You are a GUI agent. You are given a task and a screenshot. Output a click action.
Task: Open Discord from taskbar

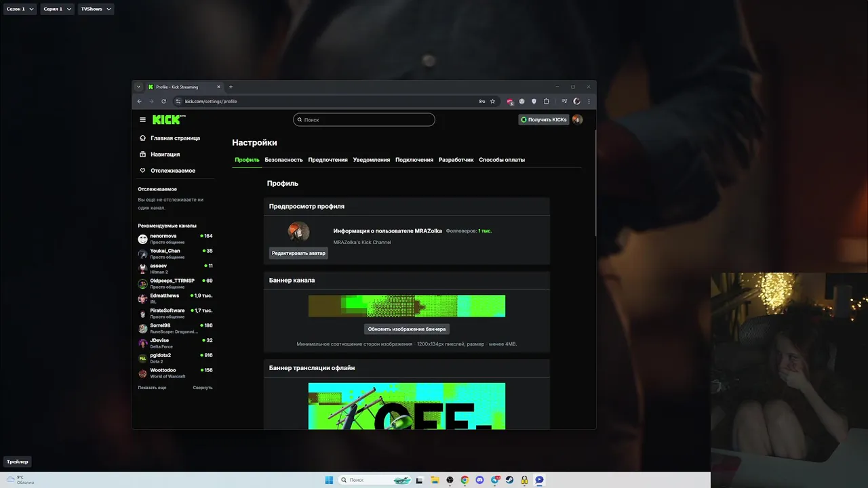tap(479, 480)
